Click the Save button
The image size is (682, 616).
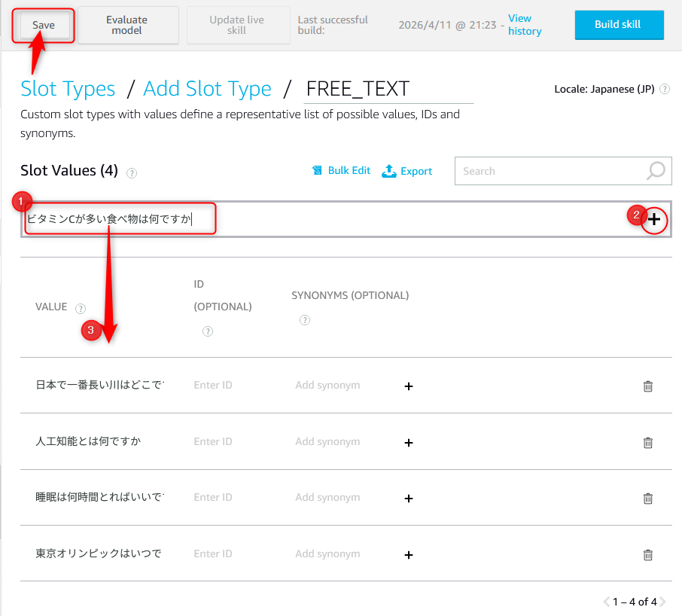[x=44, y=26]
